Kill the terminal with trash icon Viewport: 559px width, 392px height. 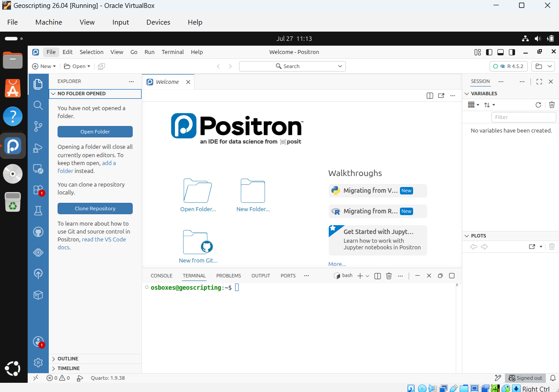[389, 276]
